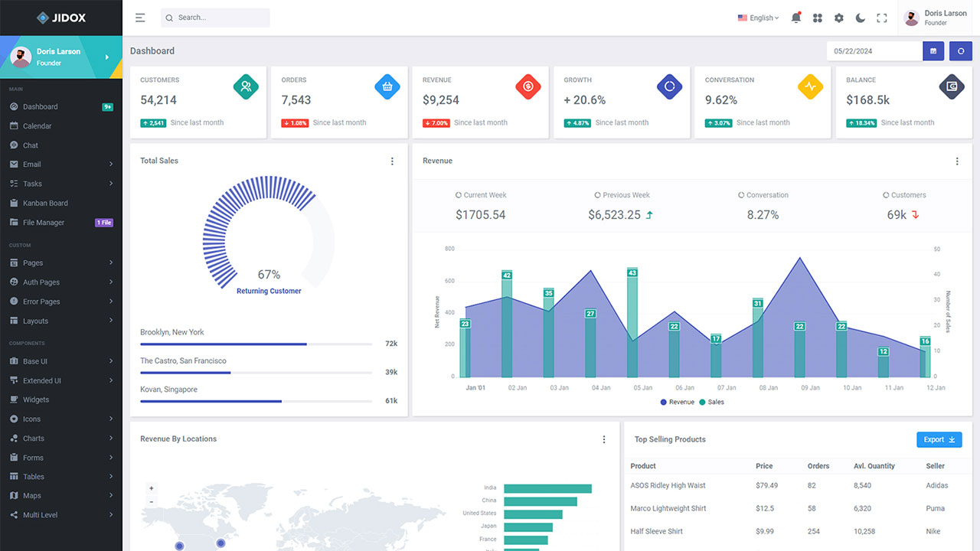The width and height of the screenshot is (980, 551).
Task: Open the Chat section from the sidebar
Action: click(31, 145)
